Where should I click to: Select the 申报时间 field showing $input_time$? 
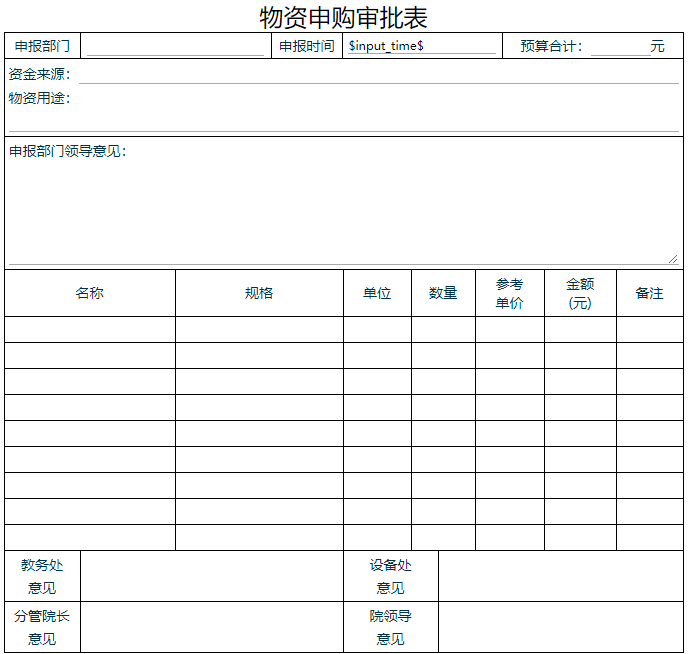(x=421, y=46)
